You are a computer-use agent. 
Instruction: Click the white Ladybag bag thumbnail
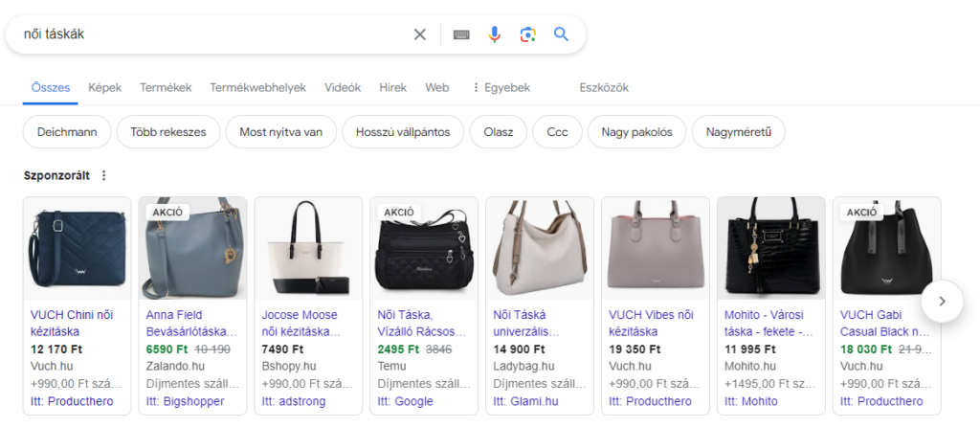[x=540, y=247]
